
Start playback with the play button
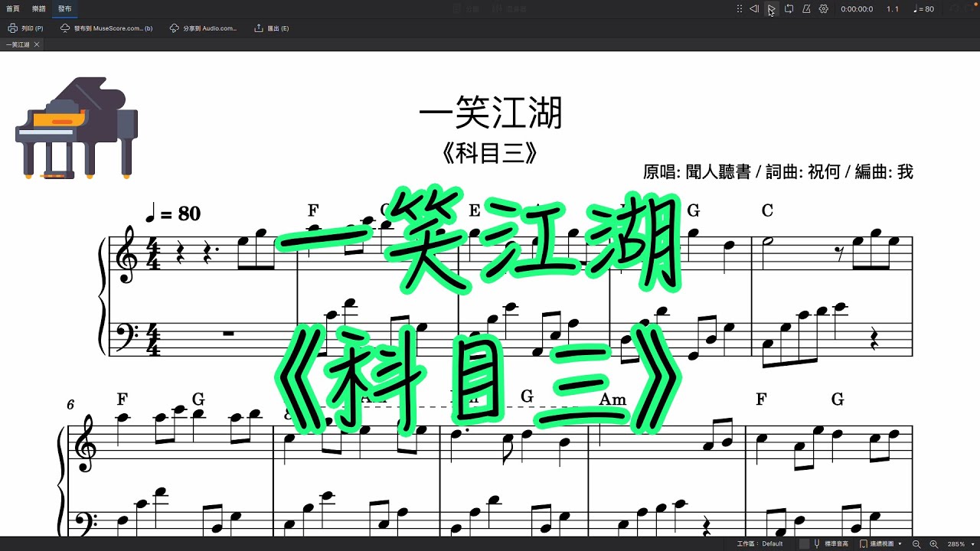point(771,9)
